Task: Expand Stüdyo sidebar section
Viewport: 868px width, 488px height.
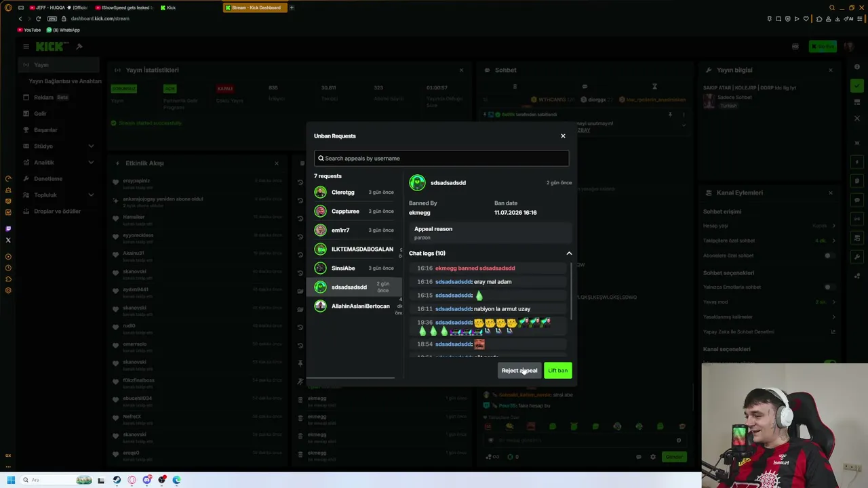Action: coord(91,146)
